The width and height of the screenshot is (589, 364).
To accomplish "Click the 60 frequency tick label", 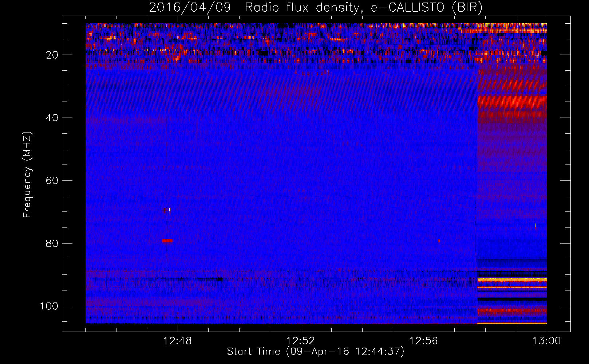I will [x=52, y=181].
